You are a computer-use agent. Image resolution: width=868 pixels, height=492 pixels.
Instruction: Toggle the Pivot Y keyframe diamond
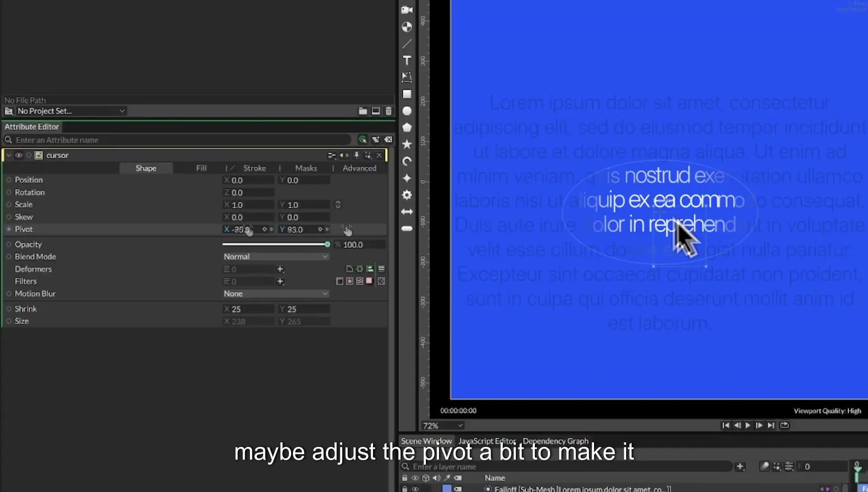(x=320, y=229)
